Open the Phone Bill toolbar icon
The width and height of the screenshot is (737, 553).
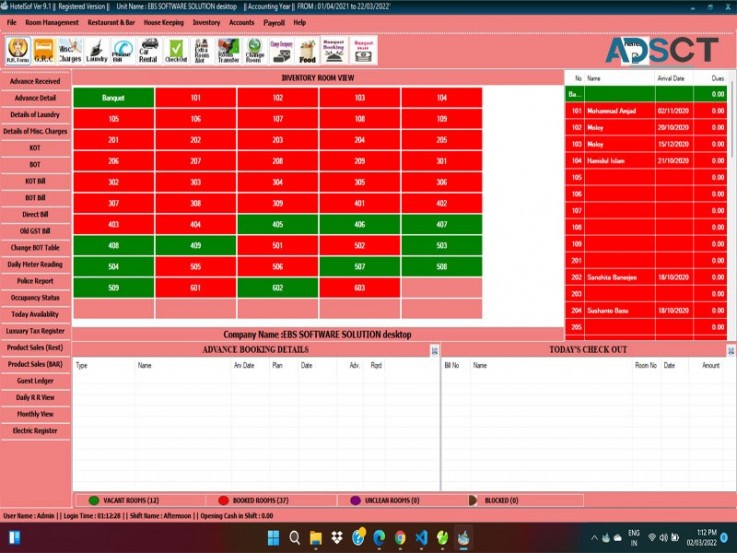click(123, 50)
